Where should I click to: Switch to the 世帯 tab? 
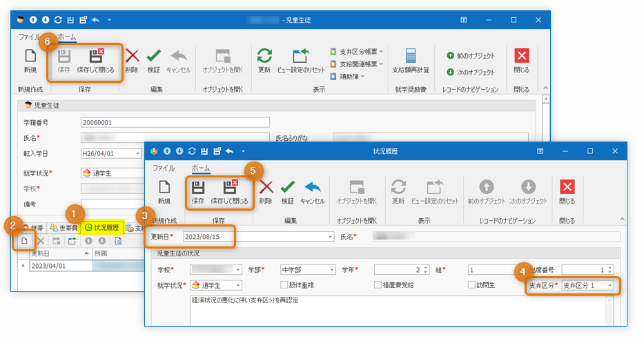pyautogui.click(x=34, y=228)
